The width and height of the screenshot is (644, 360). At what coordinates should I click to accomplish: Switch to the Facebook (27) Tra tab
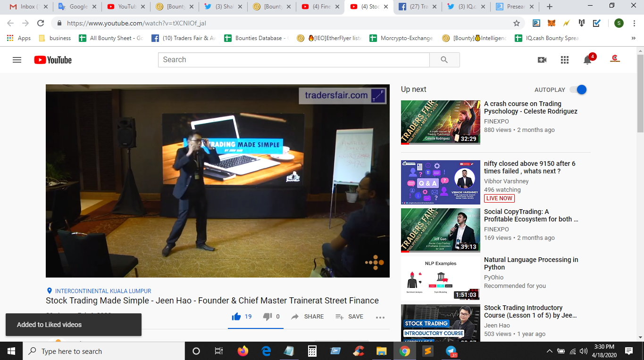pos(418,7)
